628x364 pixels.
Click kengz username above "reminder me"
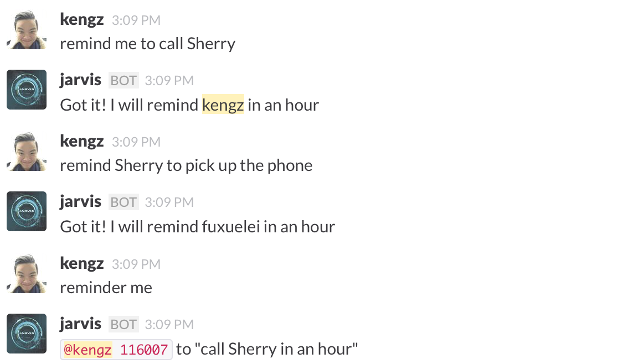click(x=81, y=263)
